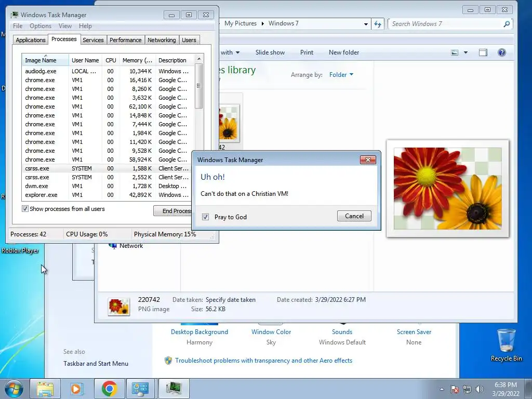This screenshot has width=532, height=399.
Task: Click My Pictures breadcrumb
Action: tap(240, 23)
